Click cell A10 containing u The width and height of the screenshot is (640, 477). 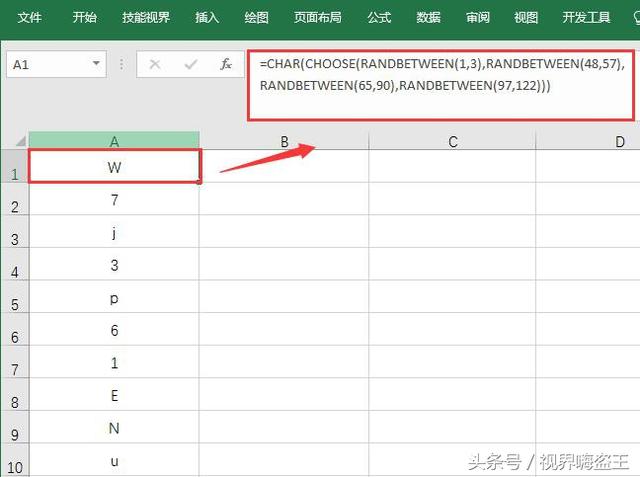[114, 460]
